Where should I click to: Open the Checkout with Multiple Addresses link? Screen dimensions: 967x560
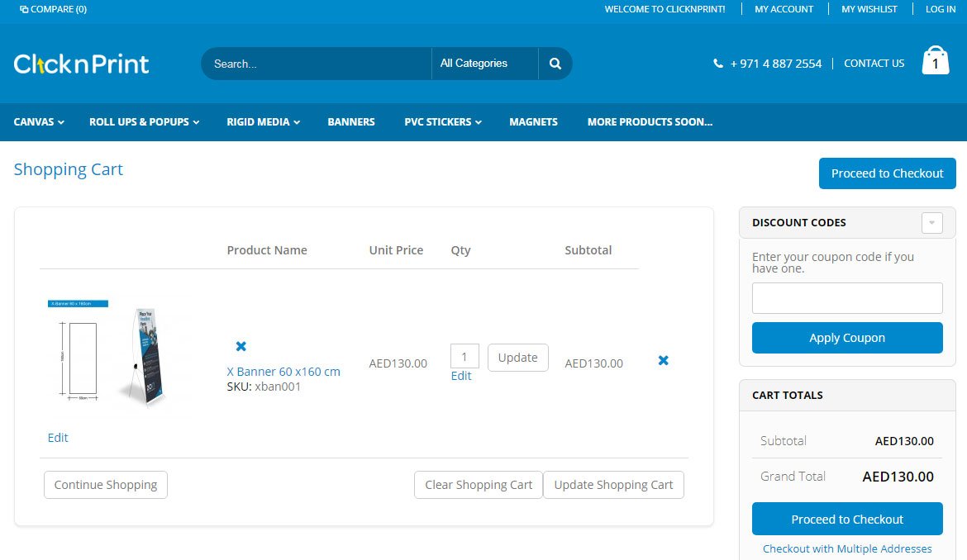point(846,548)
